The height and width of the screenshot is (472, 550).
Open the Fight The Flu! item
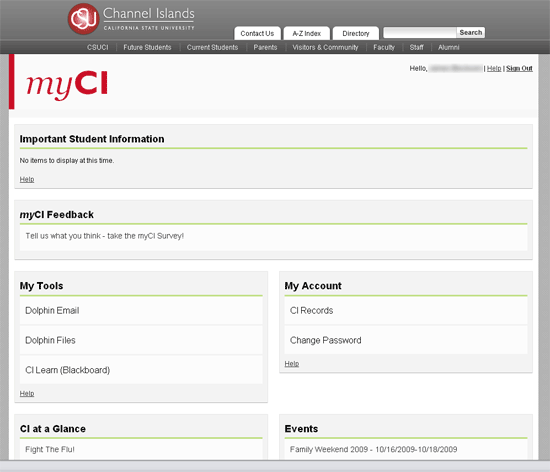coord(50,449)
